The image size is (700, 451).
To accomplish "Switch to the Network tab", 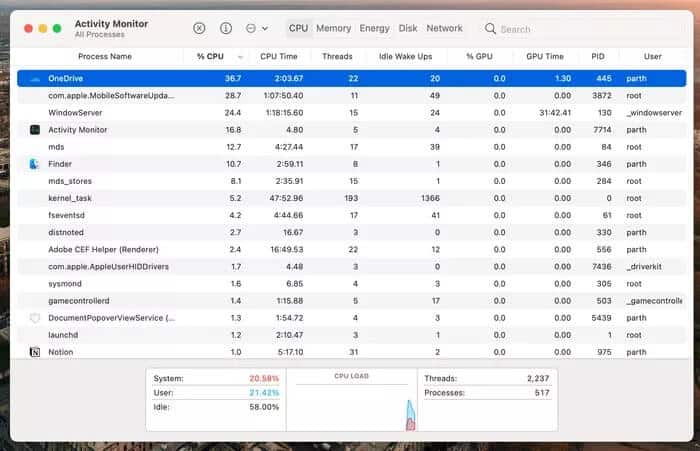I will [444, 28].
